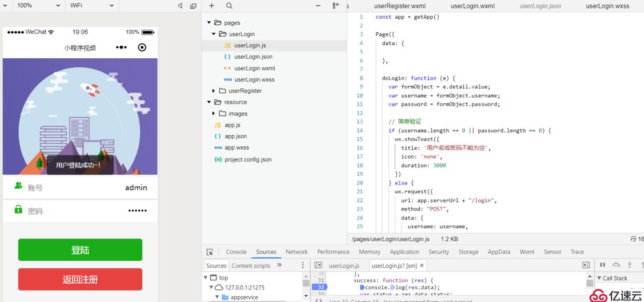Open the Storage devtools tab
The image size is (644, 302).
click(468, 252)
